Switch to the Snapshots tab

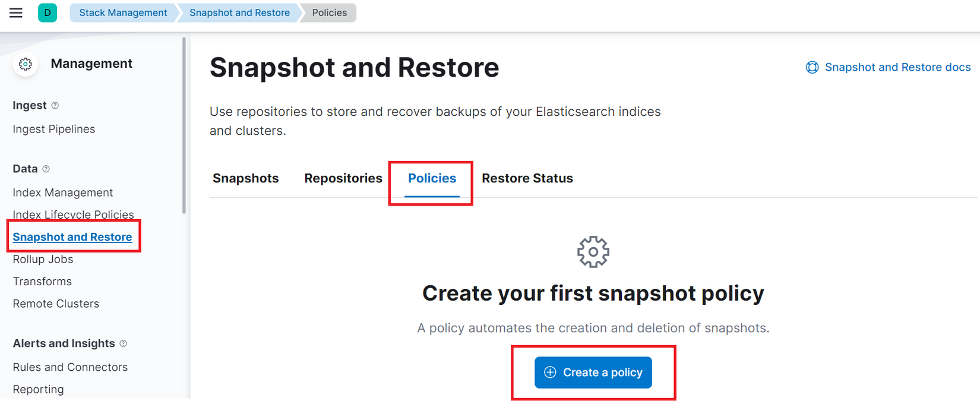pos(246,178)
